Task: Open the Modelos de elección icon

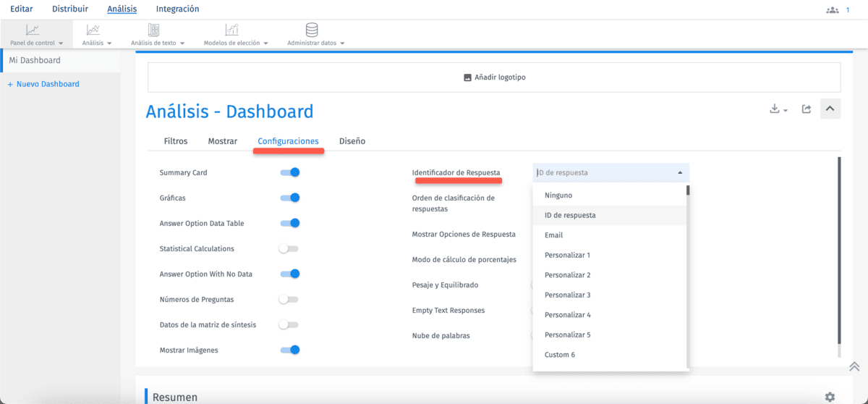Action: [231, 30]
